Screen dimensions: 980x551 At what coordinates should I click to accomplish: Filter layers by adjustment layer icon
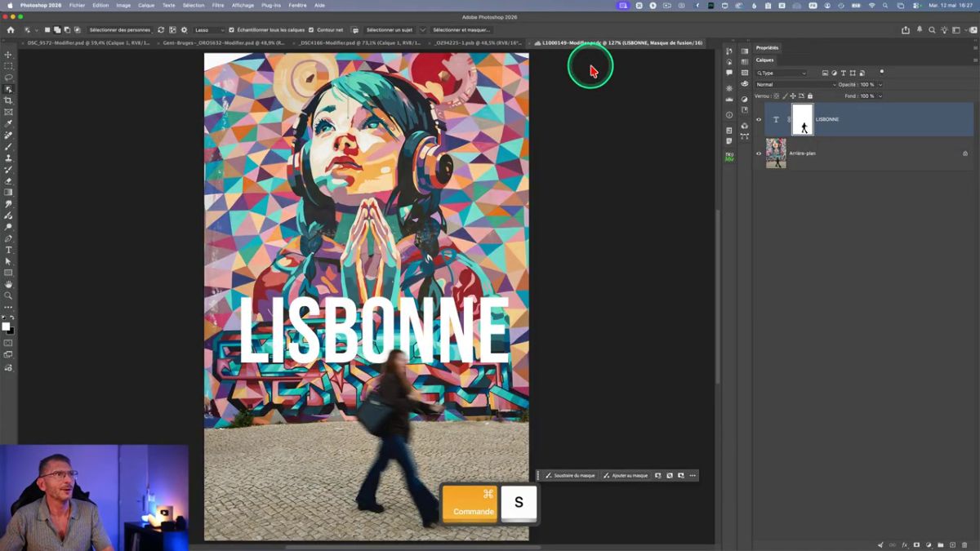coord(834,73)
